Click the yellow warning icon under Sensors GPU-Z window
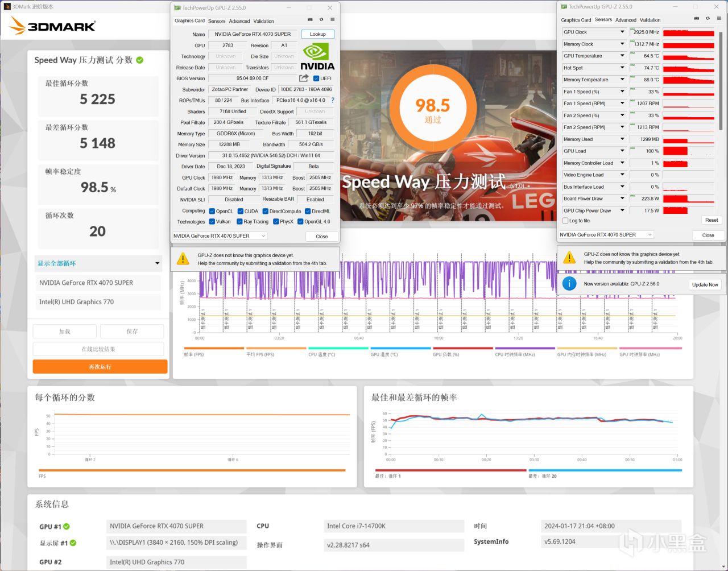 [569, 258]
